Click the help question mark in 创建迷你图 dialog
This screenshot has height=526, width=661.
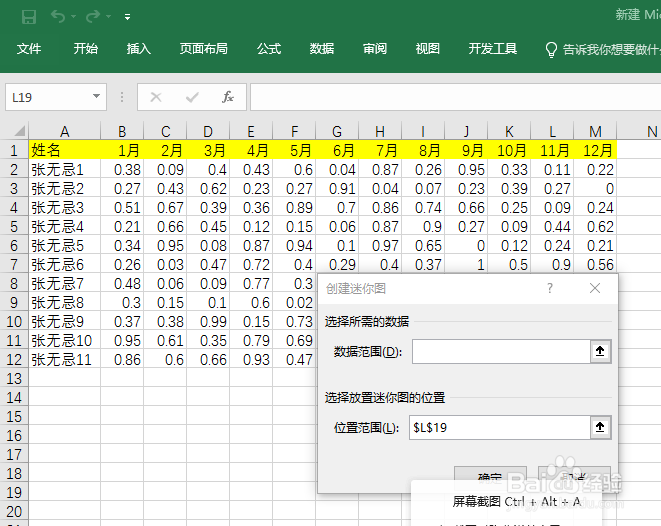550,288
